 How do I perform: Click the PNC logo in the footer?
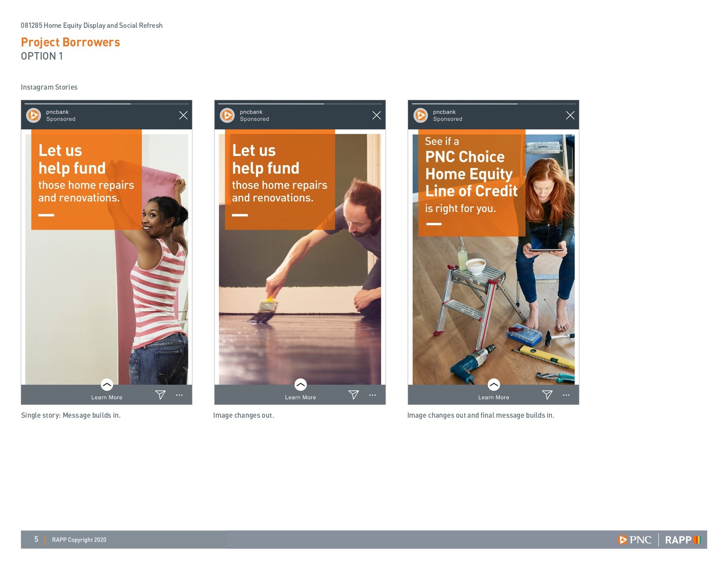click(x=634, y=540)
